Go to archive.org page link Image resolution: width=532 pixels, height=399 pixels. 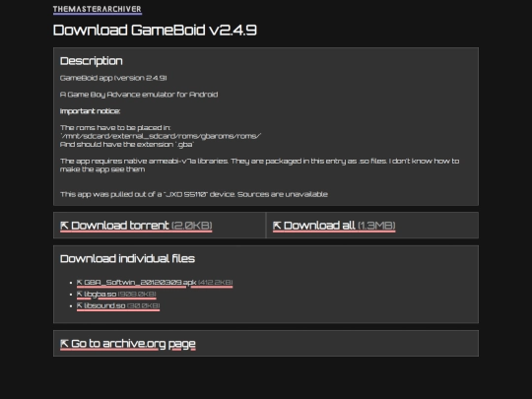[127, 344]
